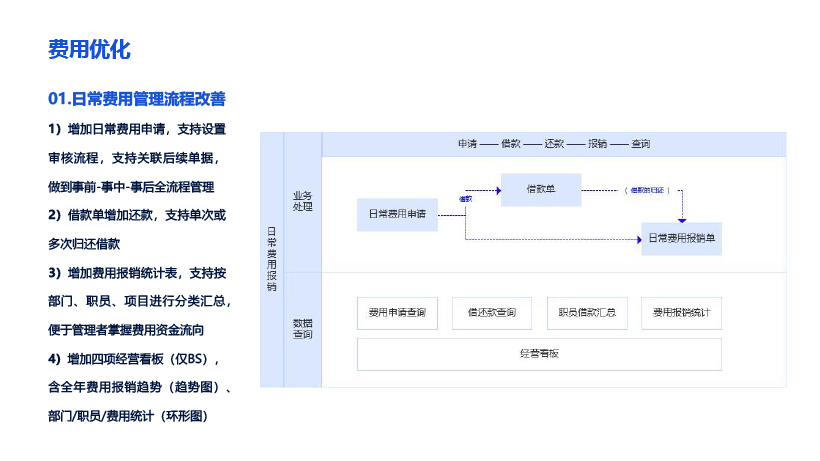Select the vertical 日常费用报销 sidebar label

272,259
